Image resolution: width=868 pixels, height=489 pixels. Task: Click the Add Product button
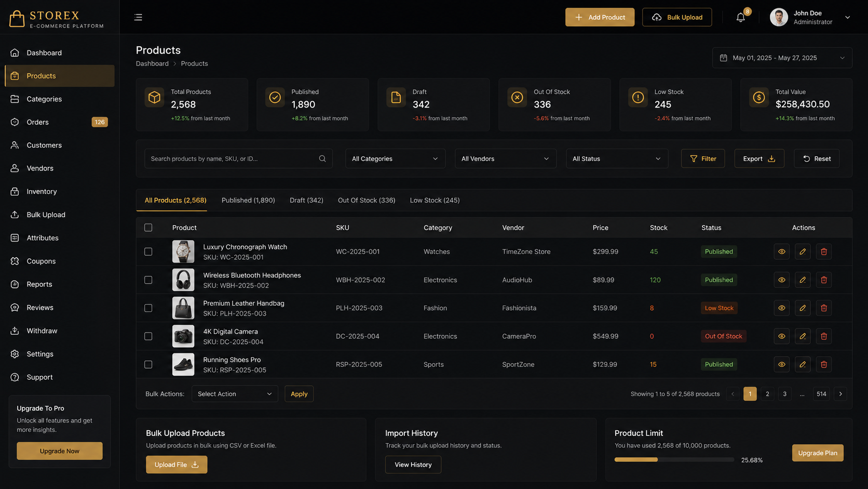(600, 17)
